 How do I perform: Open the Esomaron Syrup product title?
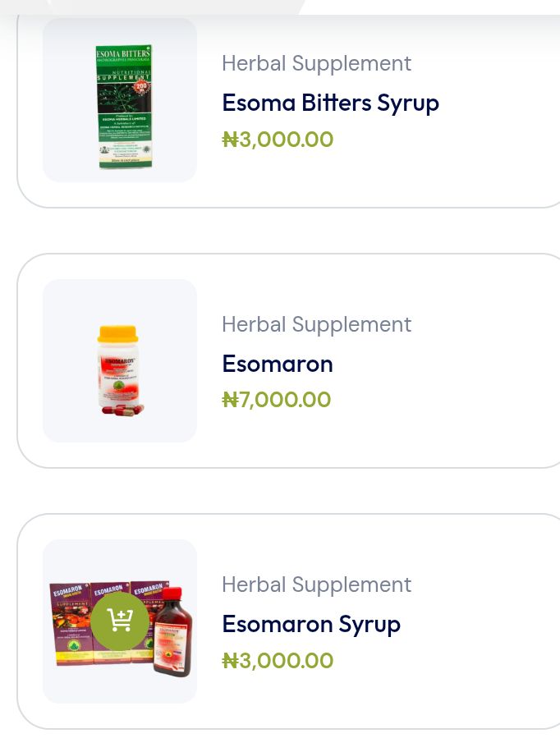(311, 624)
